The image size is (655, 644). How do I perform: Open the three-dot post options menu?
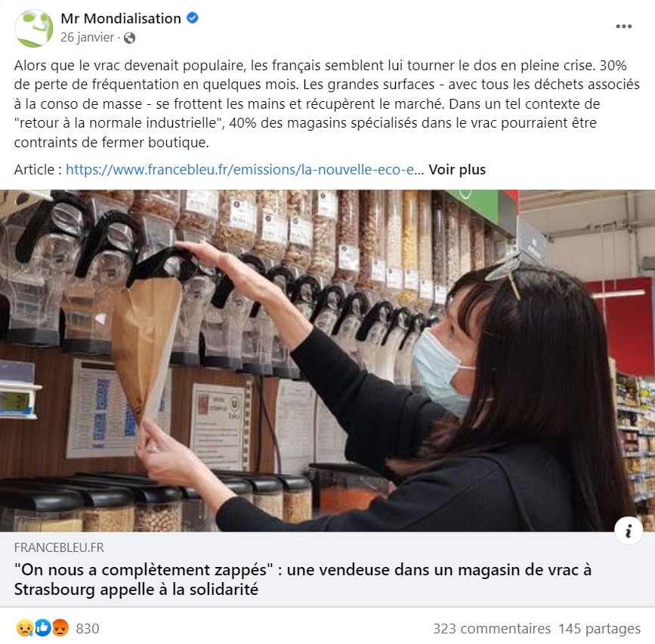point(623,26)
